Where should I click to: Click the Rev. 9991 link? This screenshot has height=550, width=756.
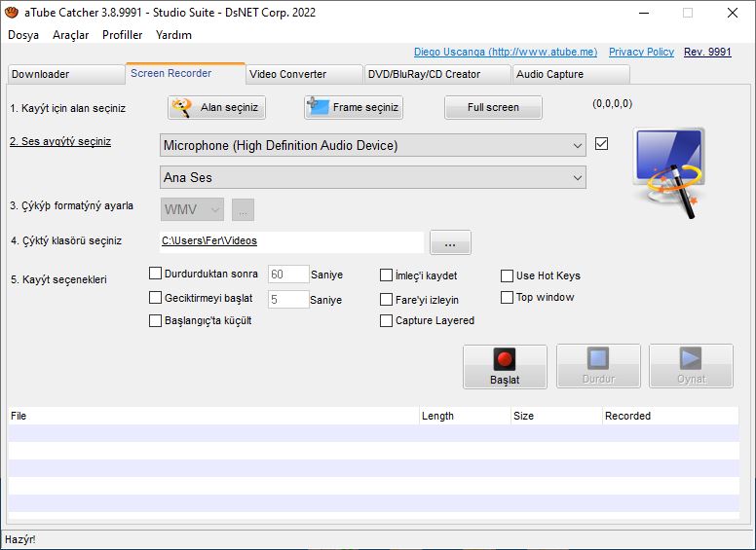pos(707,52)
